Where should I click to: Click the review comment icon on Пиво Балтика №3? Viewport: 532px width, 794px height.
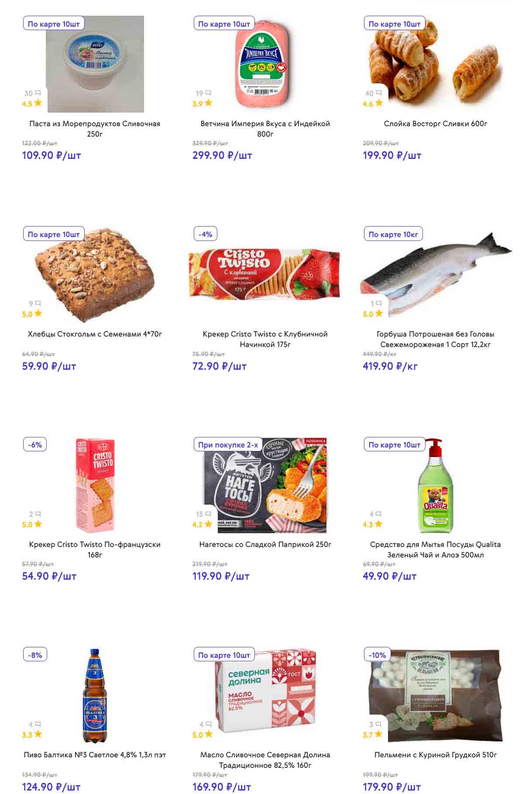[38, 724]
